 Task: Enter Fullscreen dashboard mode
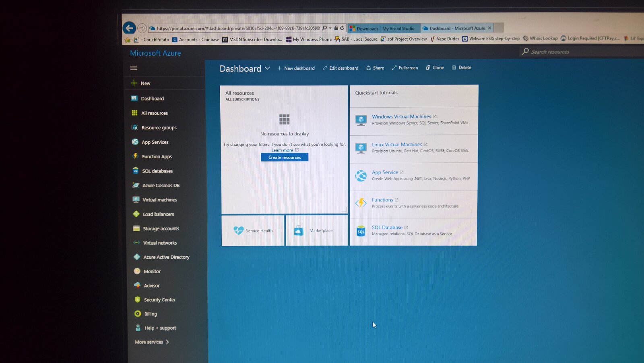click(405, 68)
